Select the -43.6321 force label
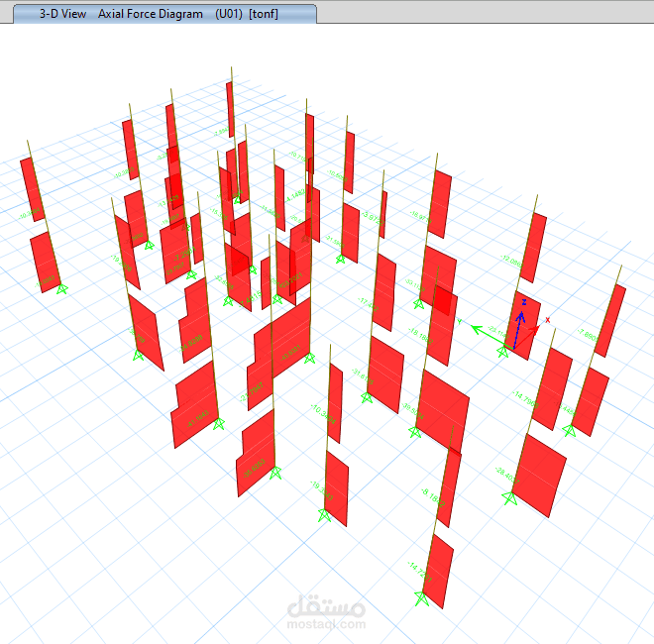This screenshot has height=644, width=654. coord(290,353)
